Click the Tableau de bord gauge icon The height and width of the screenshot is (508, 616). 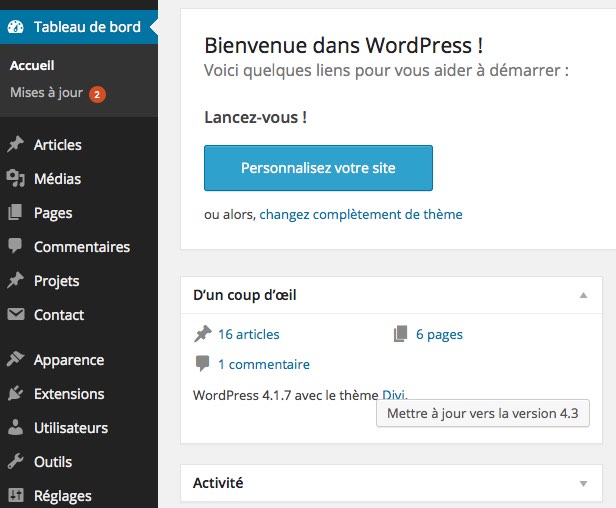tap(15, 27)
